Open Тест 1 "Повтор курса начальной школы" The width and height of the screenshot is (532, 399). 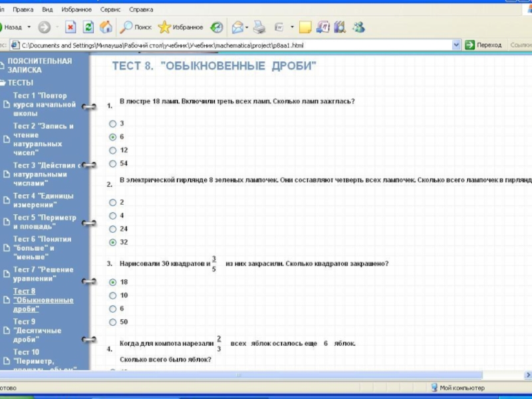click(44, 104)
